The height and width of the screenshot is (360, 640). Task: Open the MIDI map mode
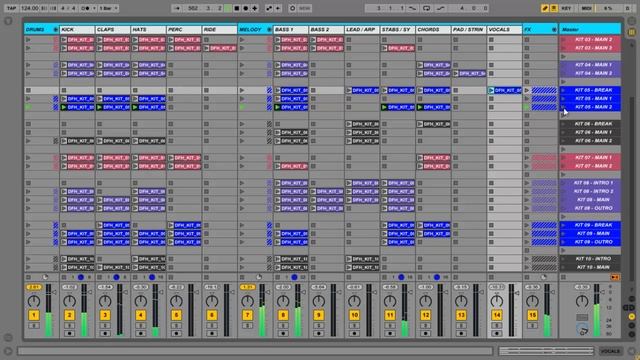point(587,8)
